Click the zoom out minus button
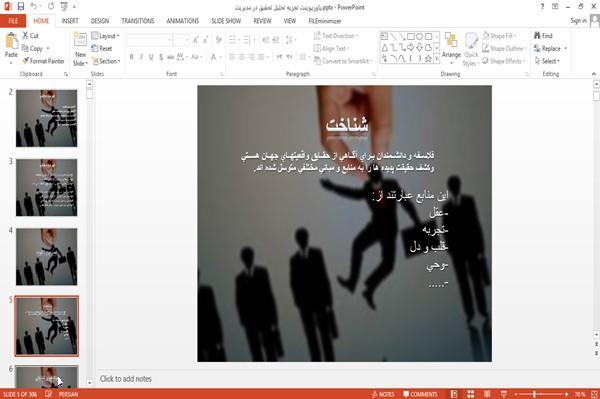The image size is (600, 399). click(515, 394)
